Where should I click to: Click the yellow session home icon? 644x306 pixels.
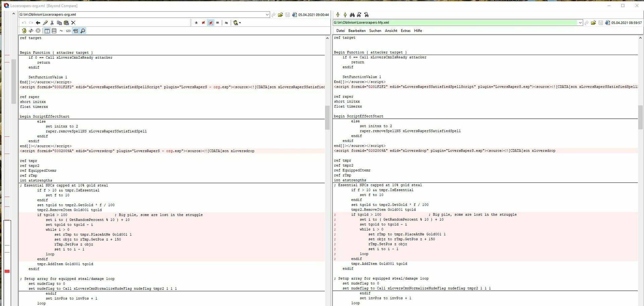pos(24,31)
